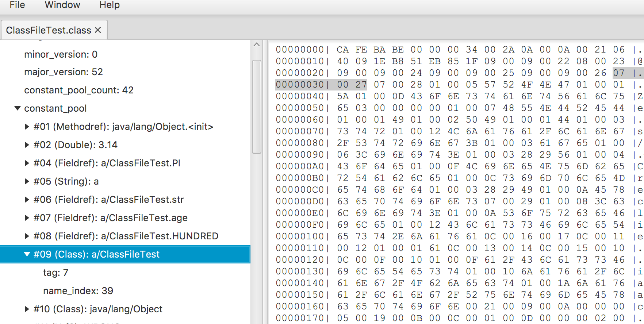Image resolution: width=644 pixels, height=324 pixels.
Task: Select the constant_pool tree label
Action: [55, 108]
